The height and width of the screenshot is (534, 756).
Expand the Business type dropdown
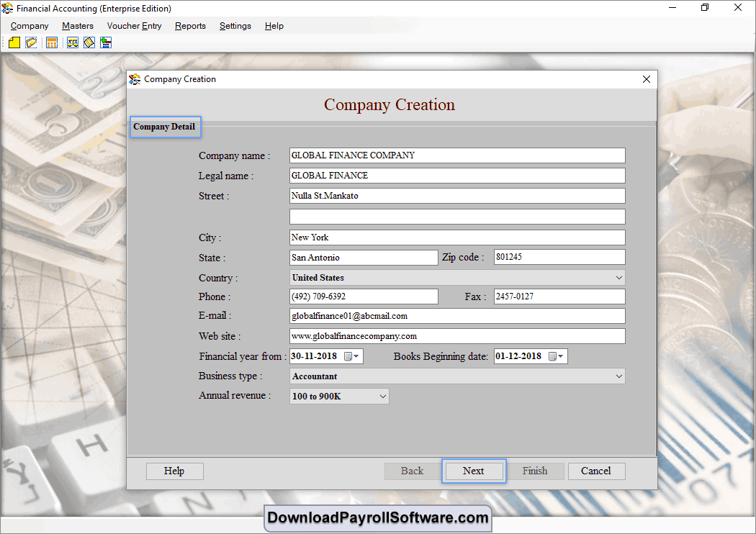pyautogui.click(x=618, y=376)
